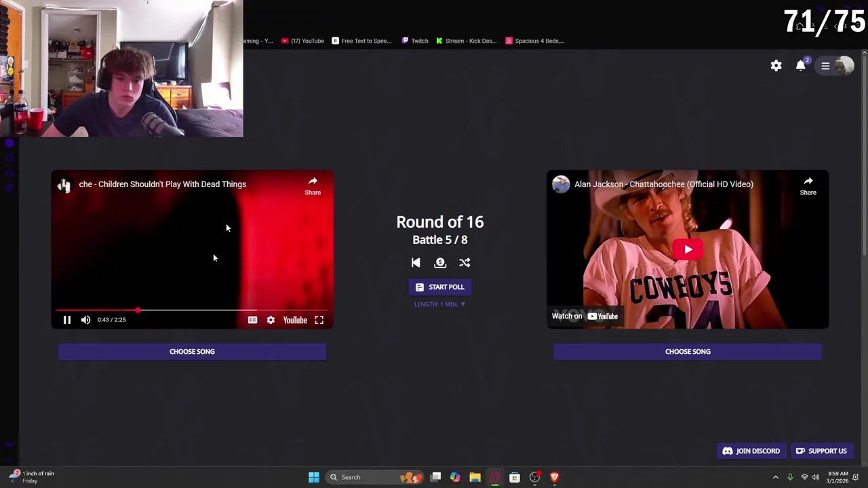Open the volume speaker tray icon

(x=816, y=477)
